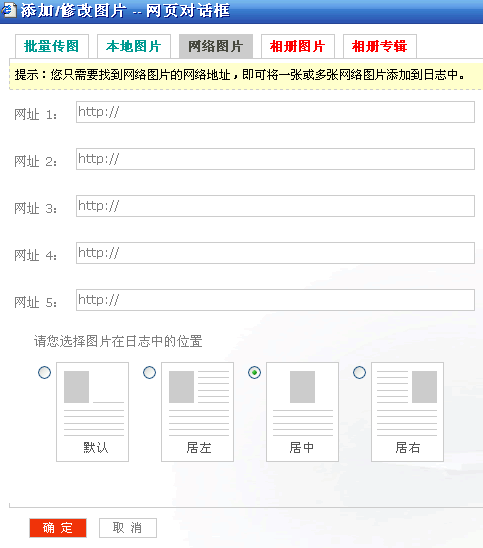Select the 居右 layout thumbnail
Screen dimensions: 483x548
point(408,412)
